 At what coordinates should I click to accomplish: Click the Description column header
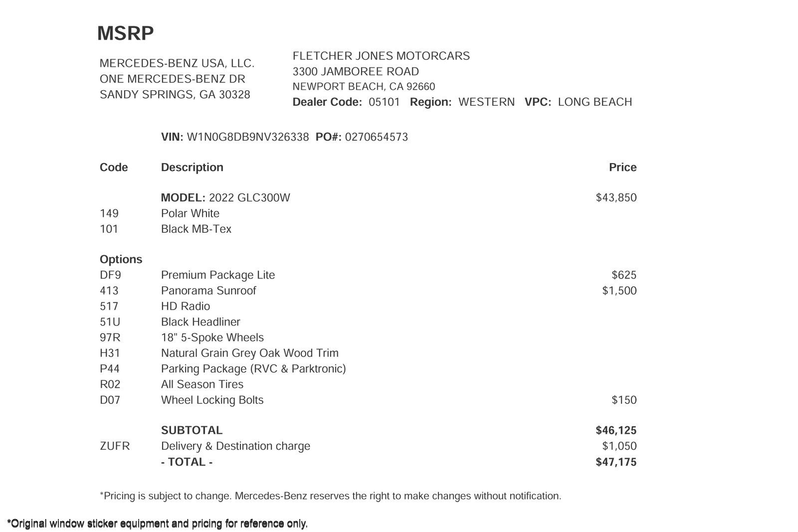tap(192, 168)
